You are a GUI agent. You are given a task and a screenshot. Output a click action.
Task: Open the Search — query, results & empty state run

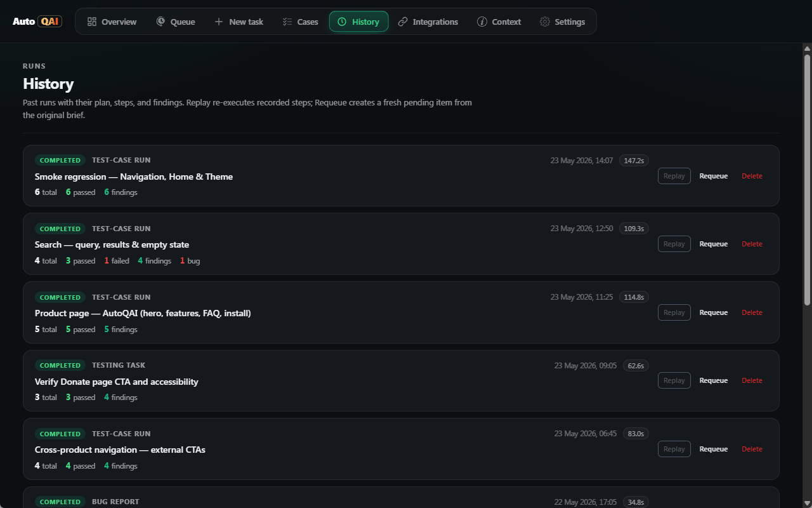point(112,244)
